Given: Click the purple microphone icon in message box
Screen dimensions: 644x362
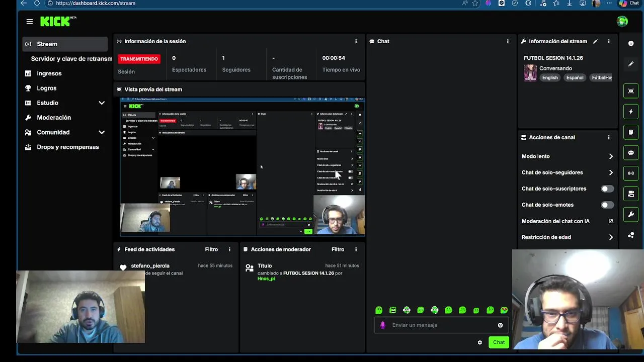Looking at the screenshot, I should (383, 325).
